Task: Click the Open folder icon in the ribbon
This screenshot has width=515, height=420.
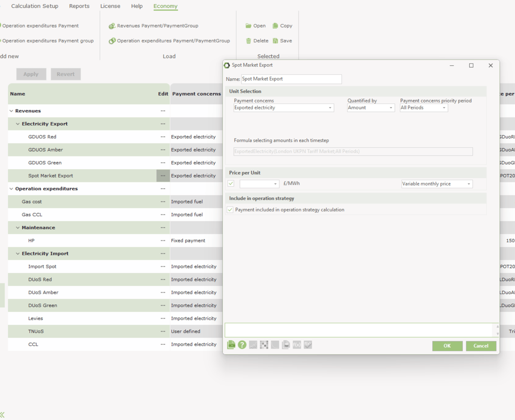Action: (248, 26)
